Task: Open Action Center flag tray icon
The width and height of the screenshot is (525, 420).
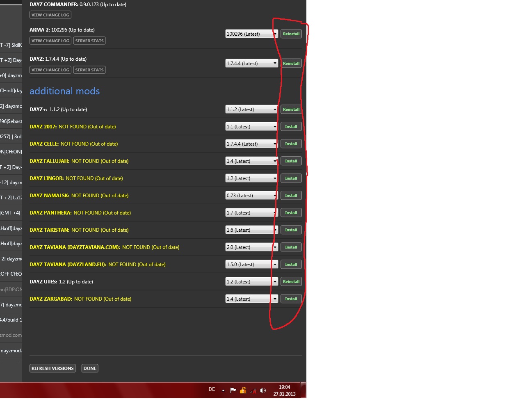Action: (x=233, y=390)
